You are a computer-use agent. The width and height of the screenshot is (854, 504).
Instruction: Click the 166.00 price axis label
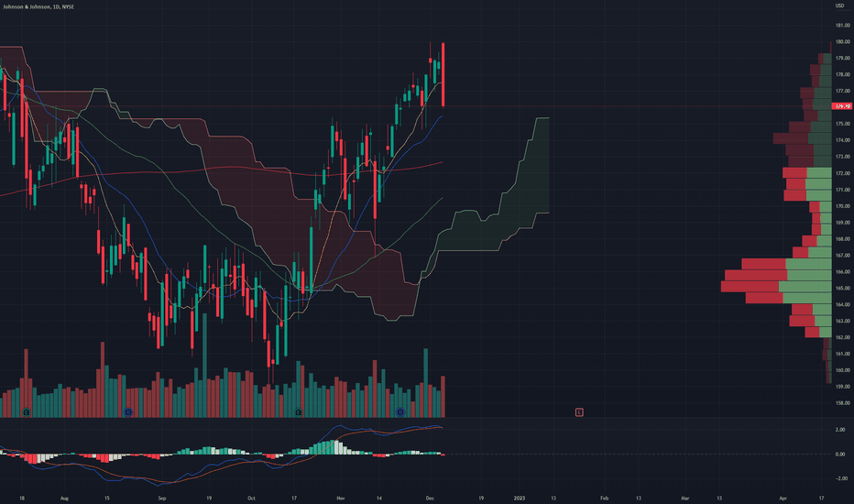[843, 272]
